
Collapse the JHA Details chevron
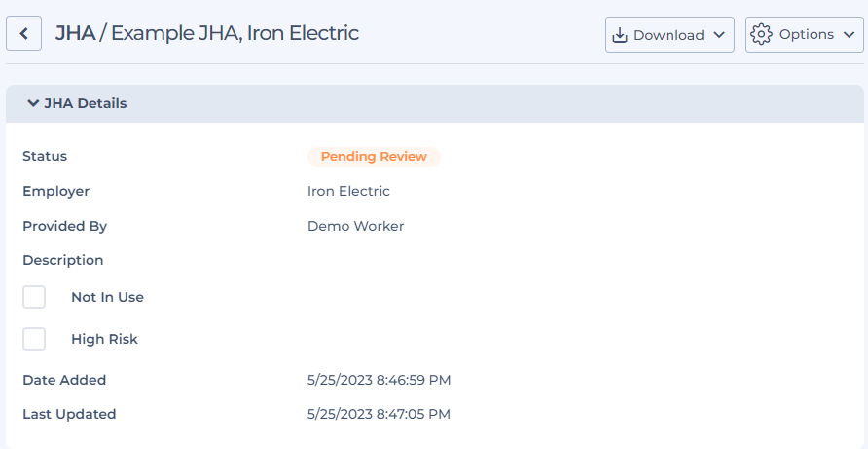[x=33, y=103]
